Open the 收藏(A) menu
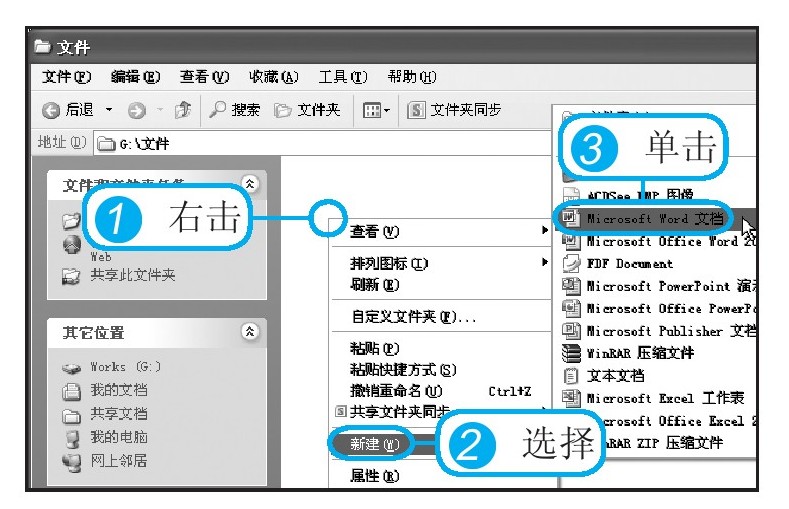789x509 pixels. point(274,77)
